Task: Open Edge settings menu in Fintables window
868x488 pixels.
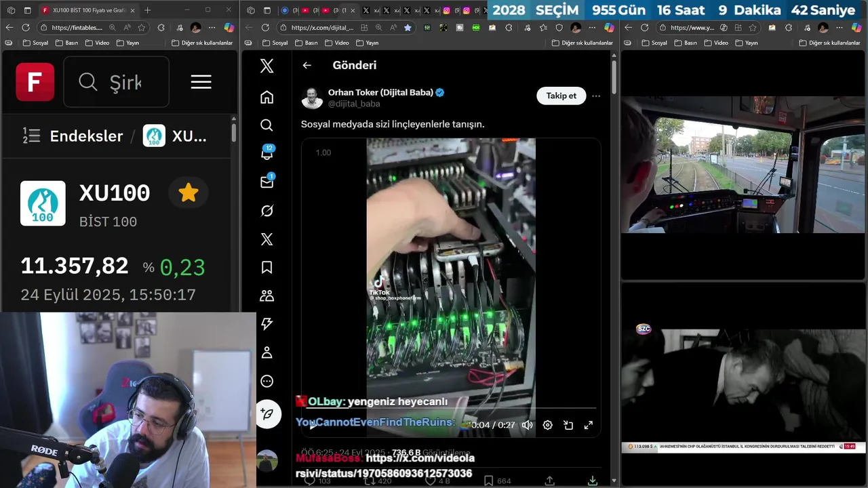Action: pyautogui.click(x=212, y=28)
